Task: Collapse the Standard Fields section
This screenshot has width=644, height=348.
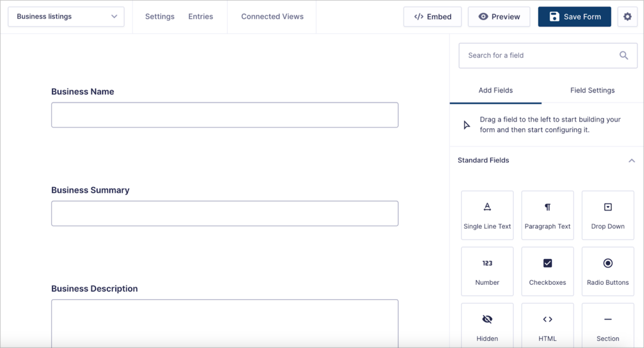Action: click(632, 160)
